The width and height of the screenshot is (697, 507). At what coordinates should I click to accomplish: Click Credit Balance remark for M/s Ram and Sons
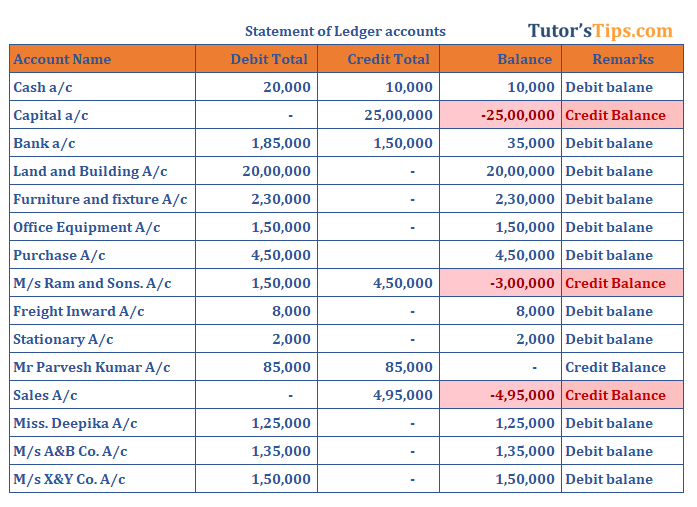pos(622,283)
